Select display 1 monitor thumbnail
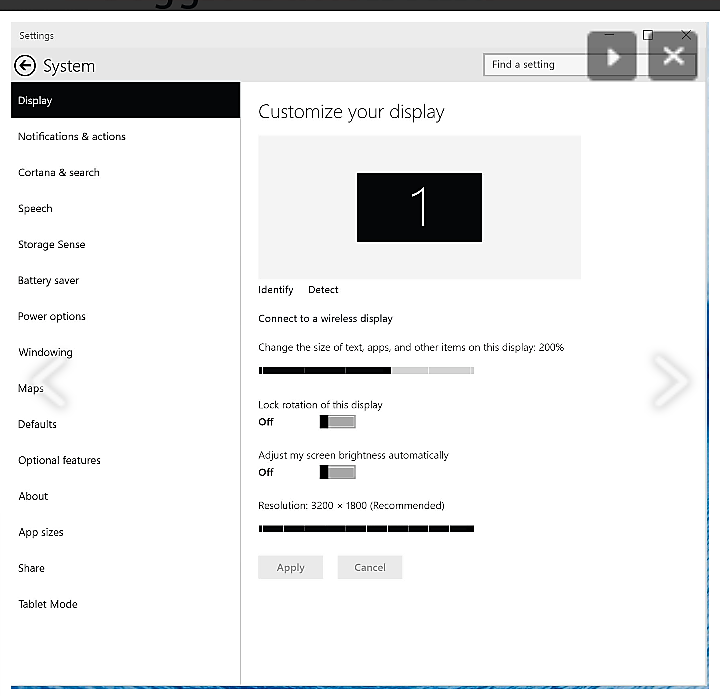Image resolution: width=720 pixels, height=696 pixels. [419, 207]
